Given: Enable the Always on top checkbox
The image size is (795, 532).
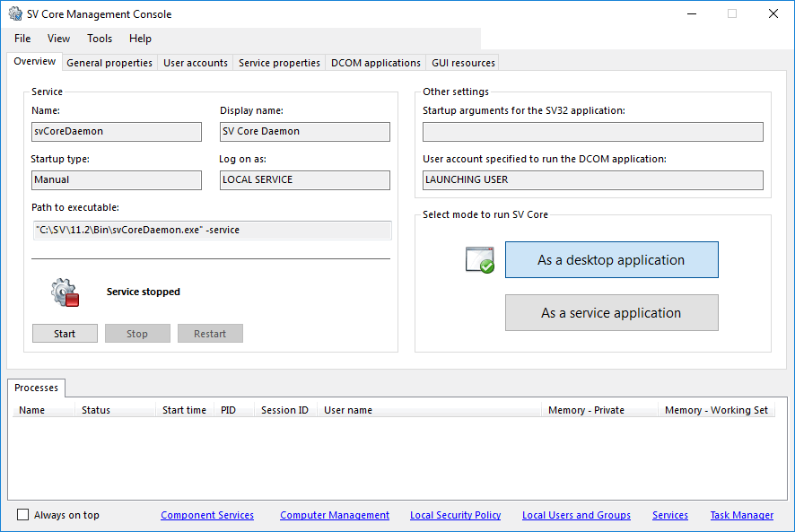Looking at the screenshot, I should tap(22, 512).
